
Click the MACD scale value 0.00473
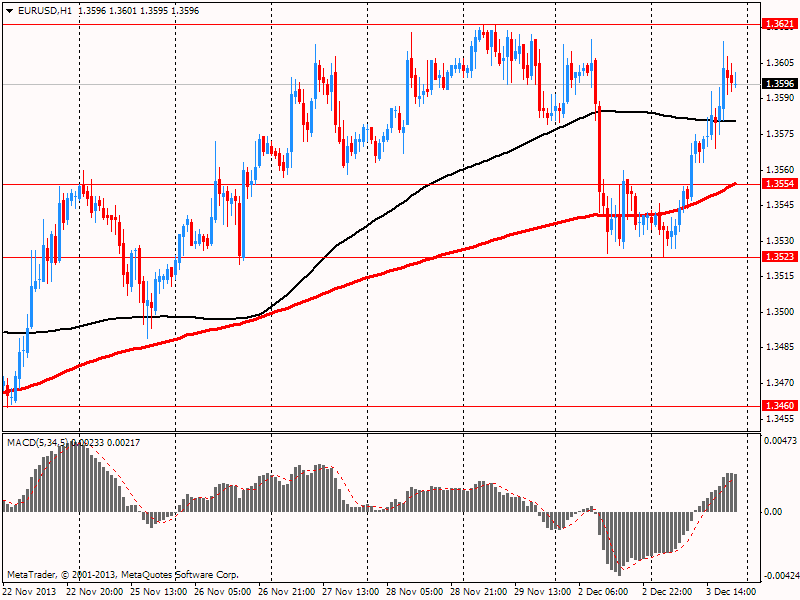[x=780, y=440]
